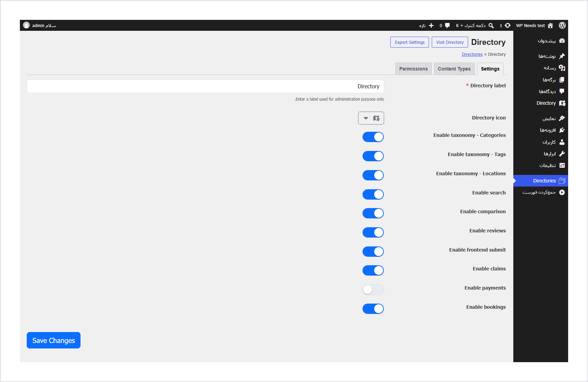This screenshot has width=588, height=382.
Task: Click the tools wrench icon in sidebar
Action: [562, 154]
